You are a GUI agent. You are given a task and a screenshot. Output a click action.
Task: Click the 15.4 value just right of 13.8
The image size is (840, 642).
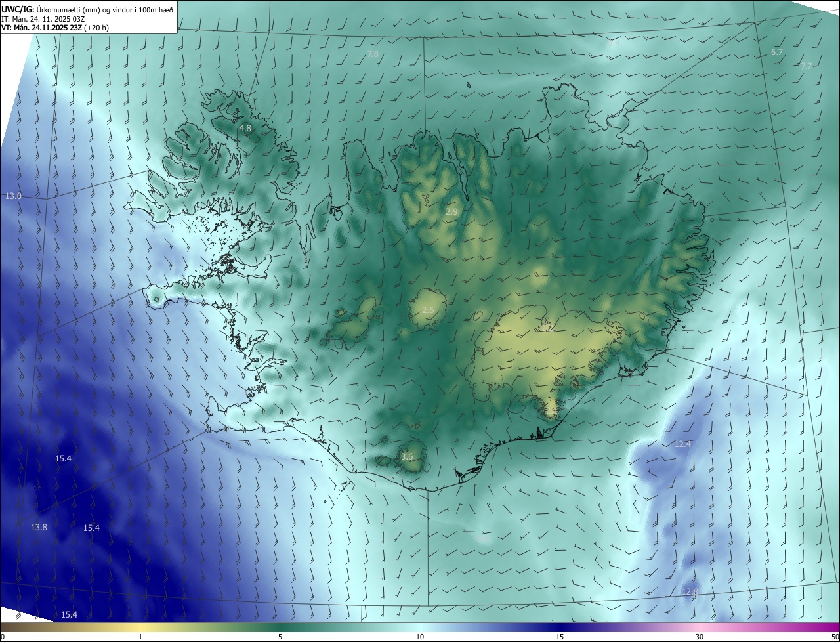coord(91,528)
